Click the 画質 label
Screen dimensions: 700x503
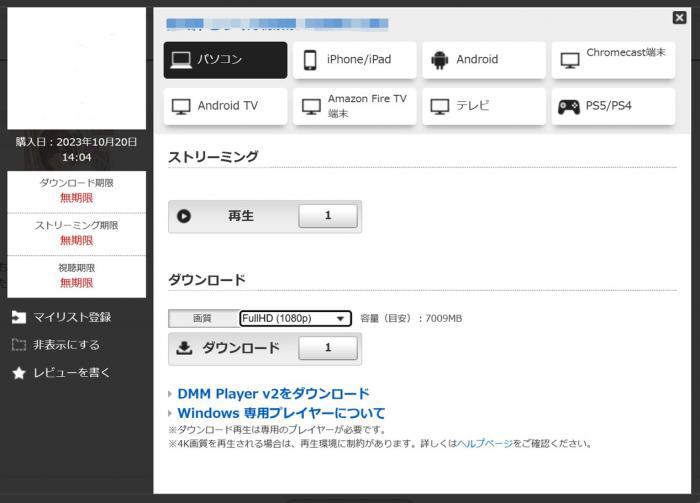click(202, 318)
